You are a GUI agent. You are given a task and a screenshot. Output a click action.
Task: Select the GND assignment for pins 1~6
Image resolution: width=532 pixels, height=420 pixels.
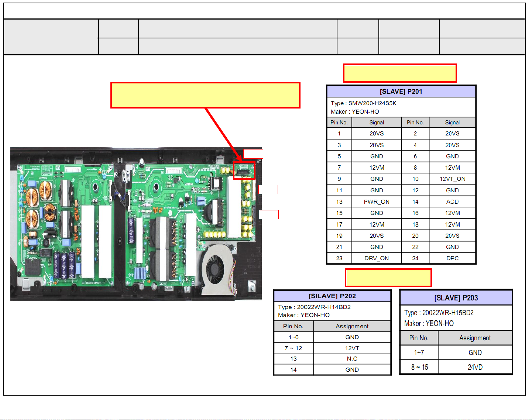[x=352, y=337]
